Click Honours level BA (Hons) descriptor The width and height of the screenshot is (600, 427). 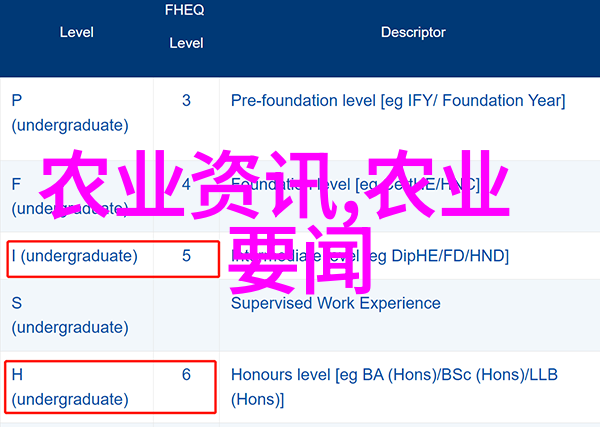(x=394, y=387)
